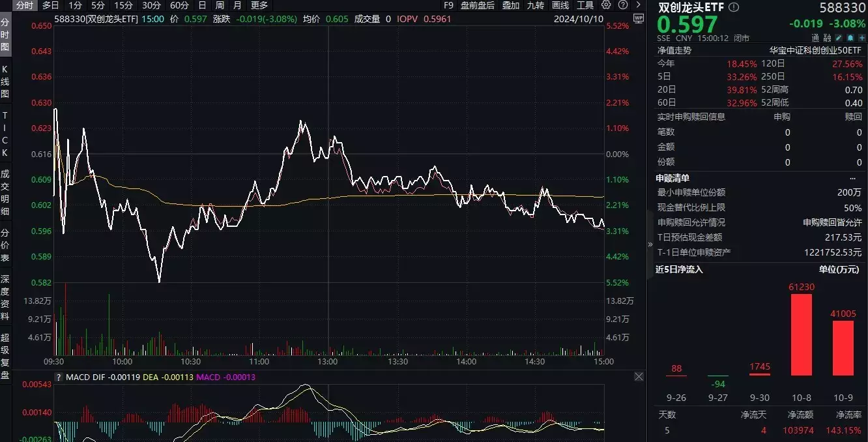Open the 更多 periods dropdown
Viewport: 868px width, 442px height.
pos(259,5)
